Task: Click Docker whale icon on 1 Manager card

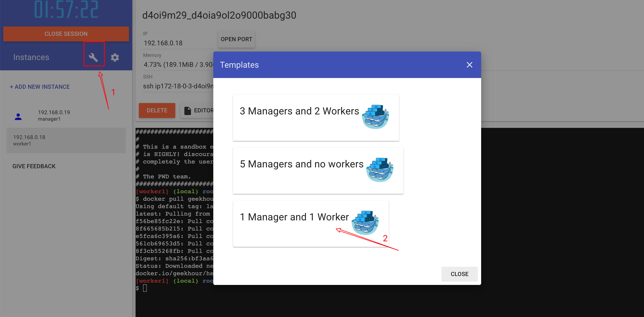Action: pyautogui.click(x=365, y=222)
